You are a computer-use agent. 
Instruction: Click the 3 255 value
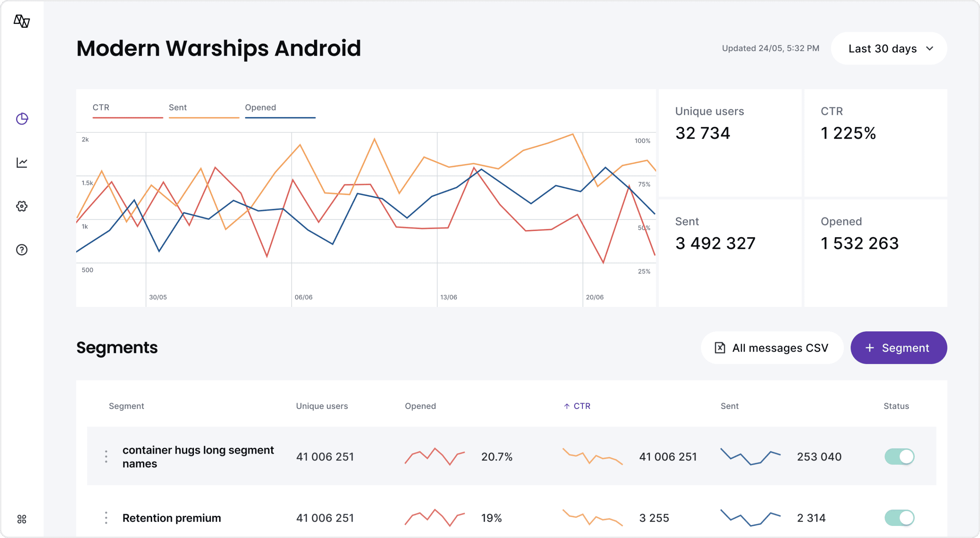click(655, 518)
